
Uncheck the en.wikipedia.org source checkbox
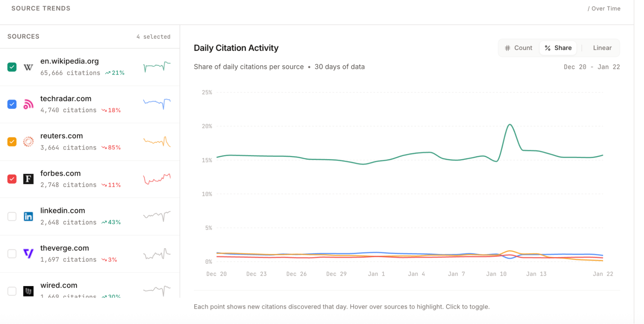coord(12,67)
